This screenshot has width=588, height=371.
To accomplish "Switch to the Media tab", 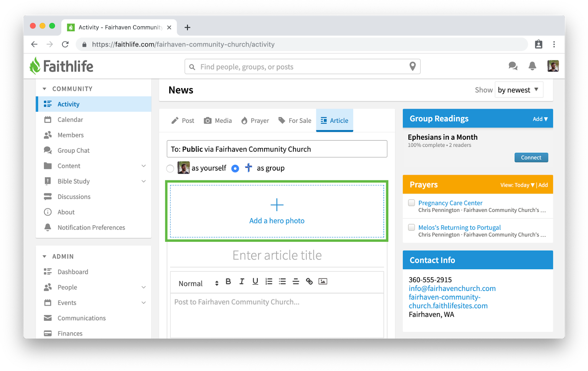I will click(218, 120).
